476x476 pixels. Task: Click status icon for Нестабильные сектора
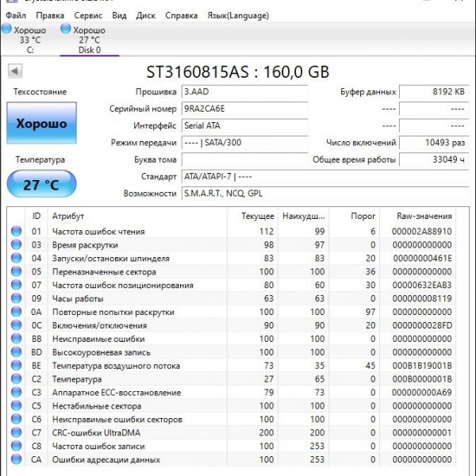pos(17,405)
